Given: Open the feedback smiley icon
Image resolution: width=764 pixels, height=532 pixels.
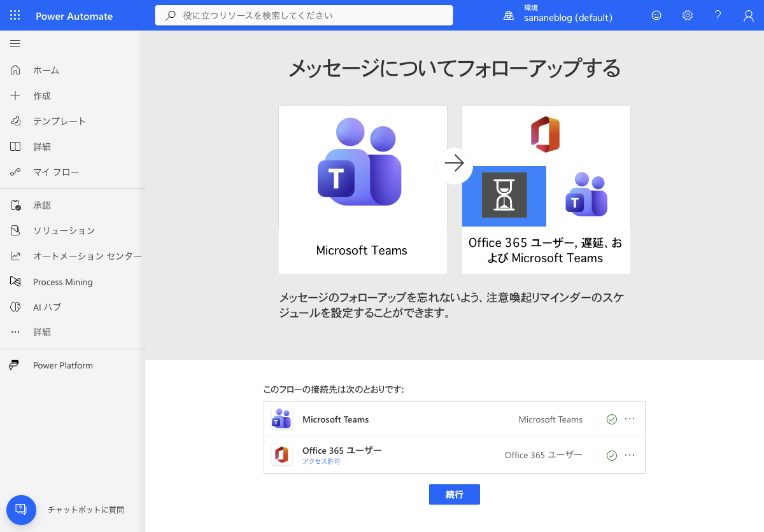Looking at the screenshot, I should [x=656, y=15].
